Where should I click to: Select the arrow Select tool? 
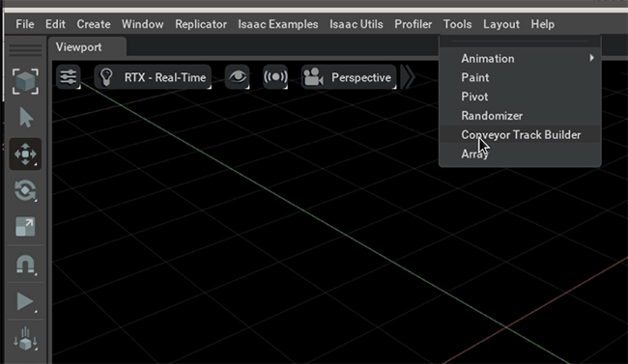coord(26,118)
